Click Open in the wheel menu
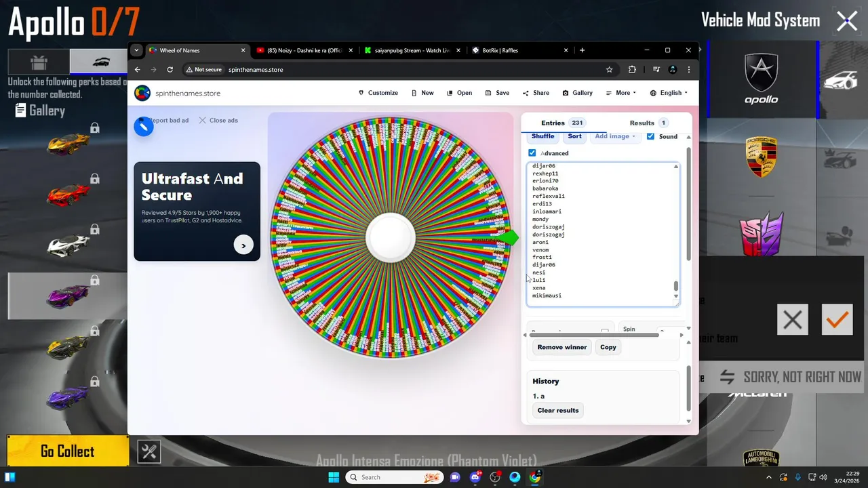868x488 pixels. pyautogui.click(x=459, y=93)
